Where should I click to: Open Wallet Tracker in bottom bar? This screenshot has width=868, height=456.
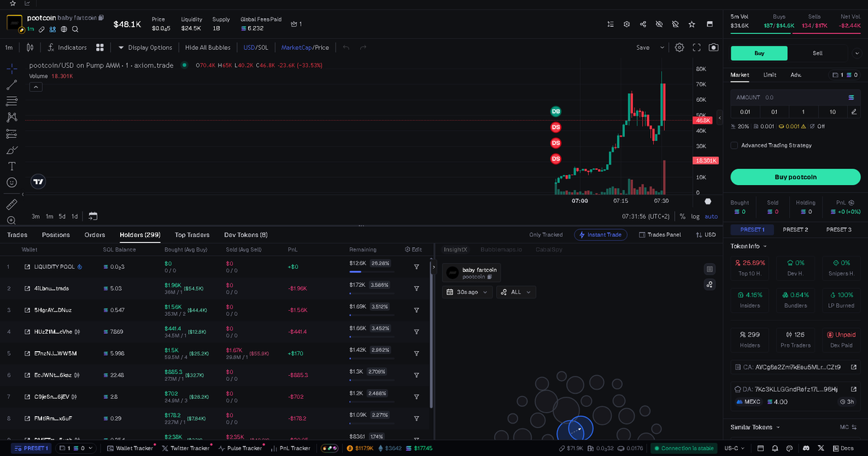click(x=129, y=448)
